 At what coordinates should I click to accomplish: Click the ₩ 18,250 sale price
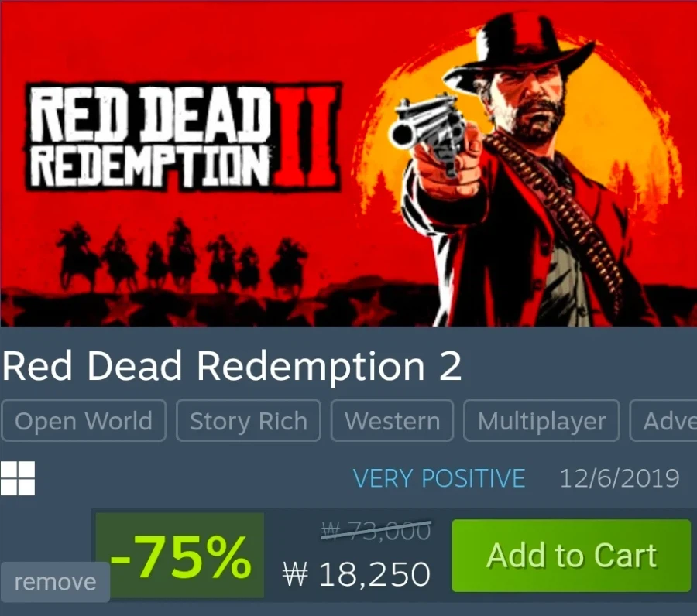356,574
